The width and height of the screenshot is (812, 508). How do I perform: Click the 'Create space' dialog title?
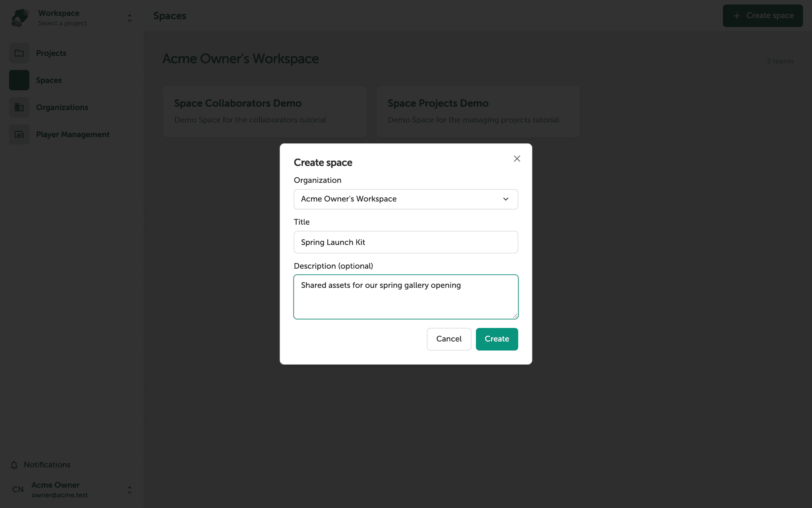tap(323, 163)
